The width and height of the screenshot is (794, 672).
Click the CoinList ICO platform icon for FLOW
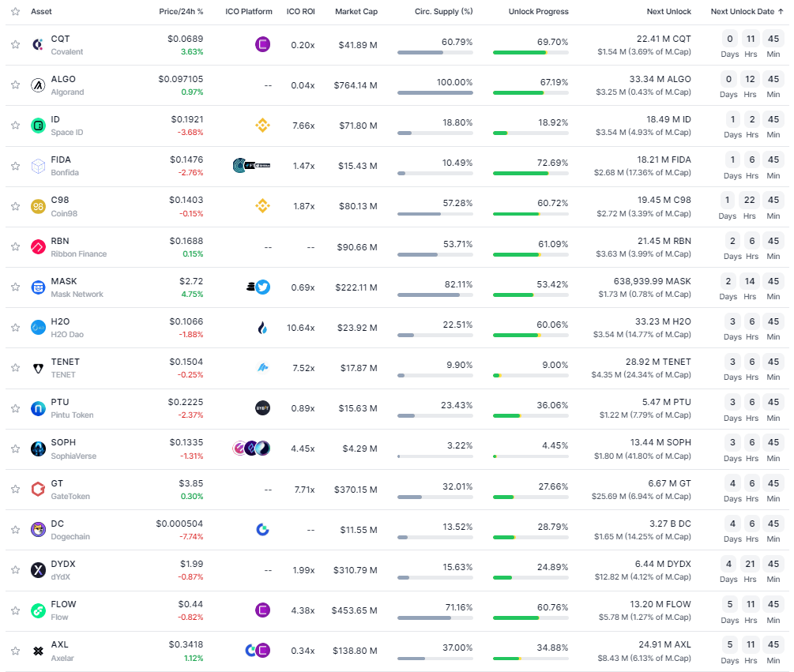tap(262, 610)
